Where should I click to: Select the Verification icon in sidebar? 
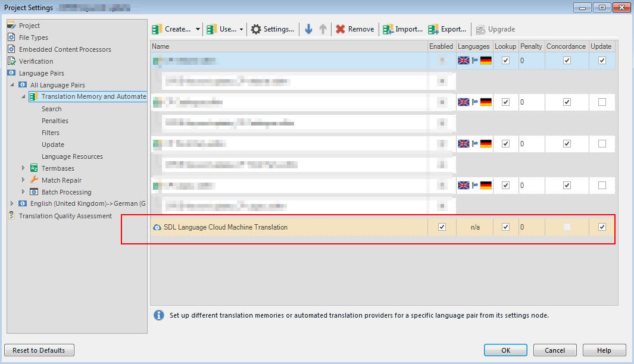click(x=11, y=61)
